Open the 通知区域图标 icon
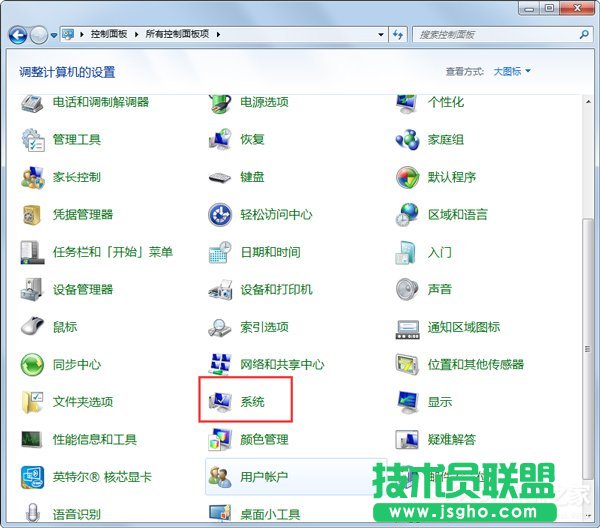The width and height of the screenshot is (600, 528). pyautogui.click(x=408, y=329)
